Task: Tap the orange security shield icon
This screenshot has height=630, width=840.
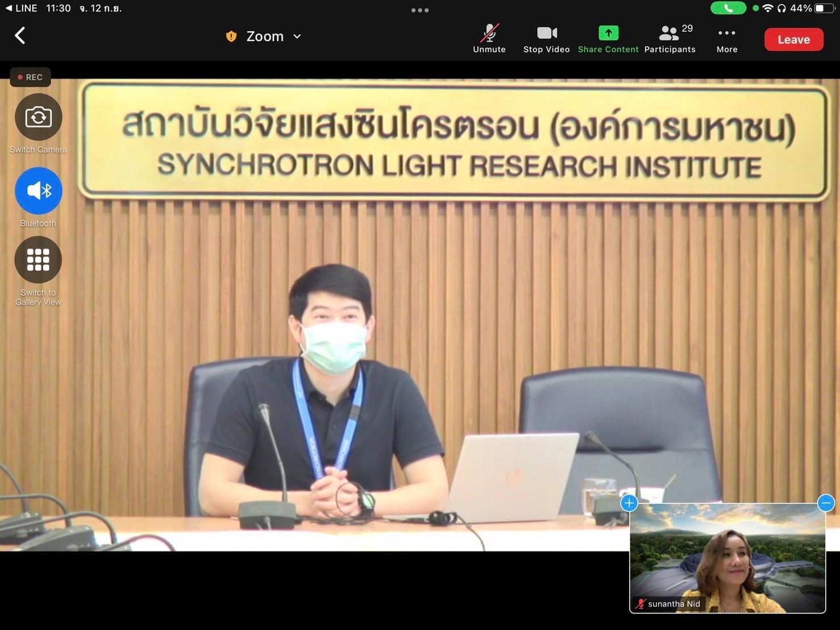Action: click(x=231, y=36)
